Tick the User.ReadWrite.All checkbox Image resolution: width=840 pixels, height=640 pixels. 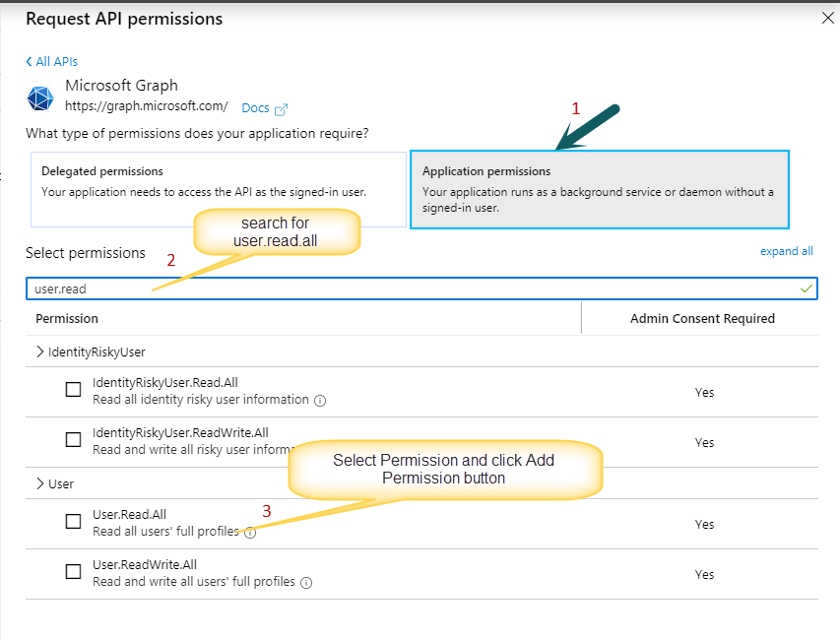(x=74, y=571)
